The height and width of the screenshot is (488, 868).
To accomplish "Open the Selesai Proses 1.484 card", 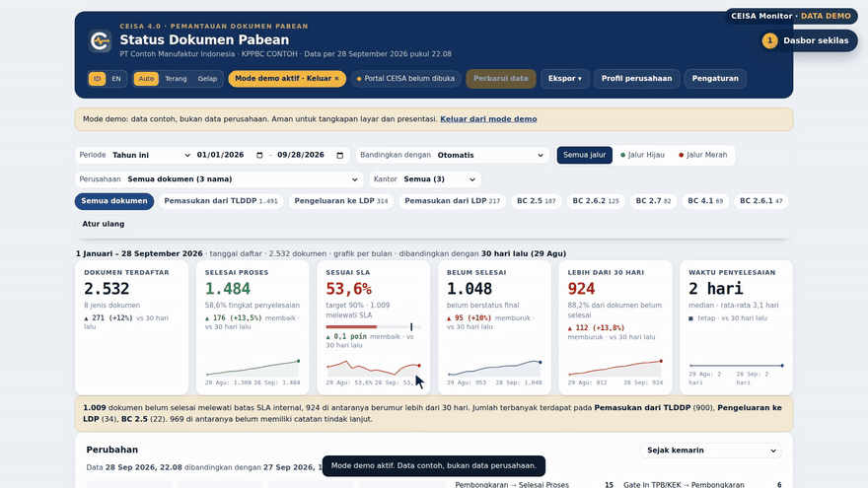I will (x=253, y=327).
